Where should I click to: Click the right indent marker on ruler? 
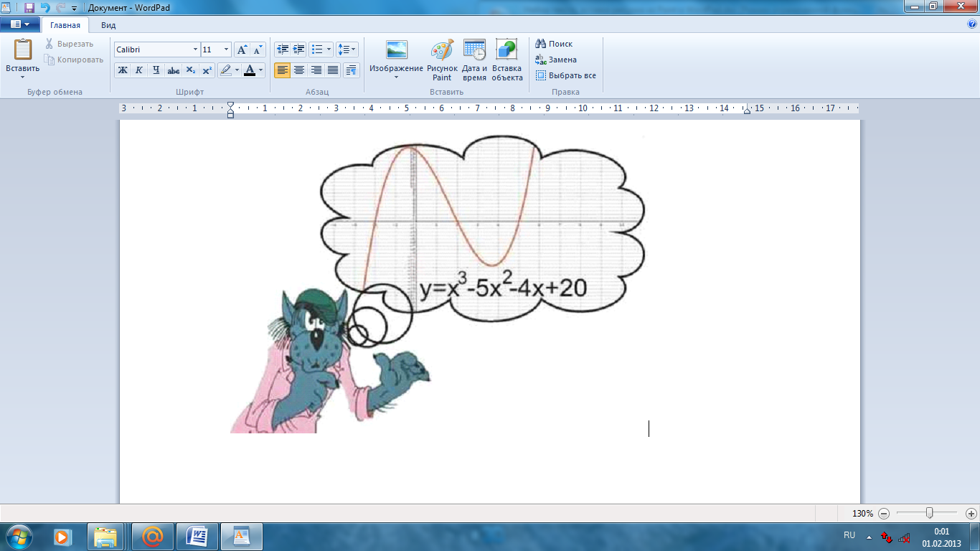pyautogui.click(x=748, y=110)
